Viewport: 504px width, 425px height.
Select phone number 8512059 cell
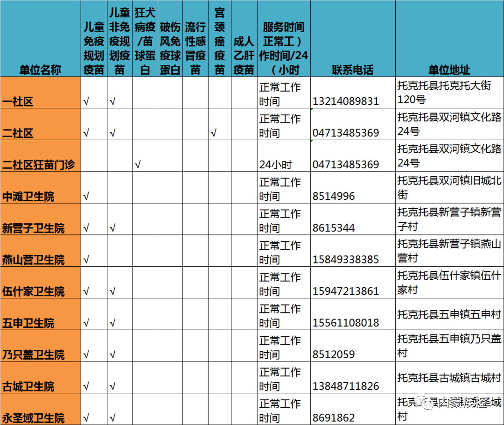[x=353, y=346]
